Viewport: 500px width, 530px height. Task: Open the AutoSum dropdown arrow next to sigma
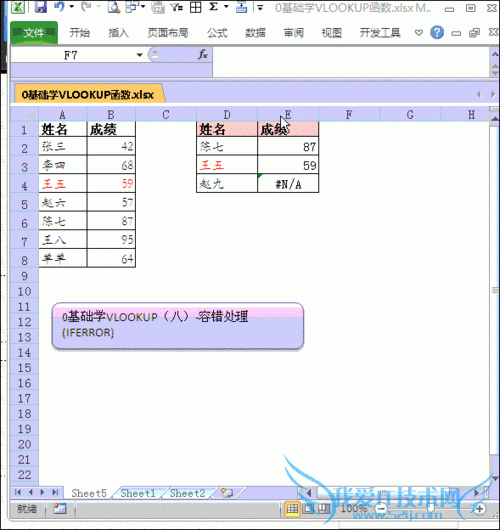(x=226, y=7)
